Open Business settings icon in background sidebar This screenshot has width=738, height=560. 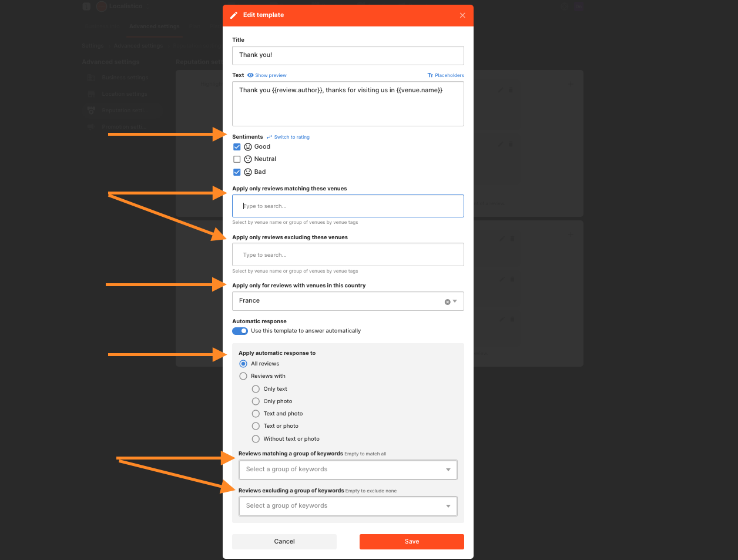pos(90,78)
